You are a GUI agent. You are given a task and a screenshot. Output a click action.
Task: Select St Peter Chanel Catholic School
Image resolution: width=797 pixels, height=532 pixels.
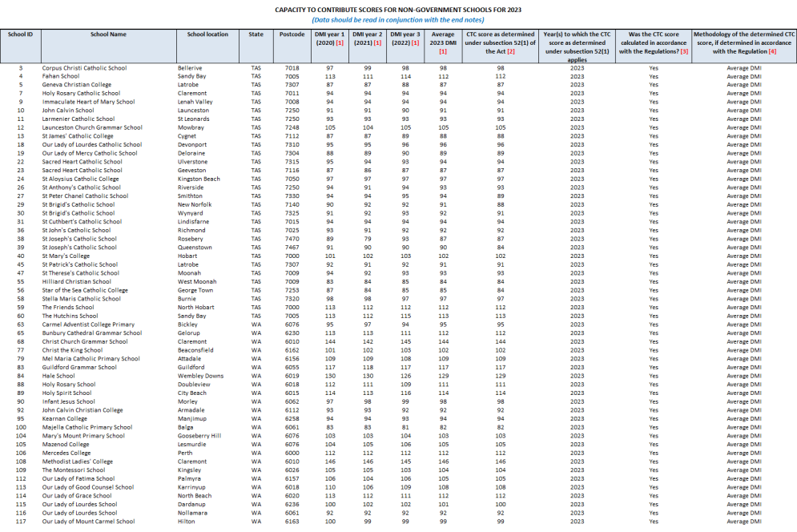click(x=85, y=195)
